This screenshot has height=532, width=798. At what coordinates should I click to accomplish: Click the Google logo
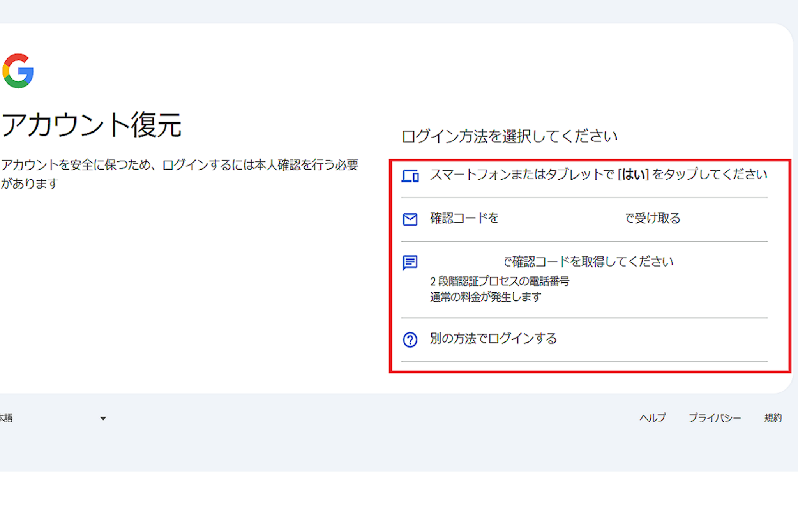18,71
